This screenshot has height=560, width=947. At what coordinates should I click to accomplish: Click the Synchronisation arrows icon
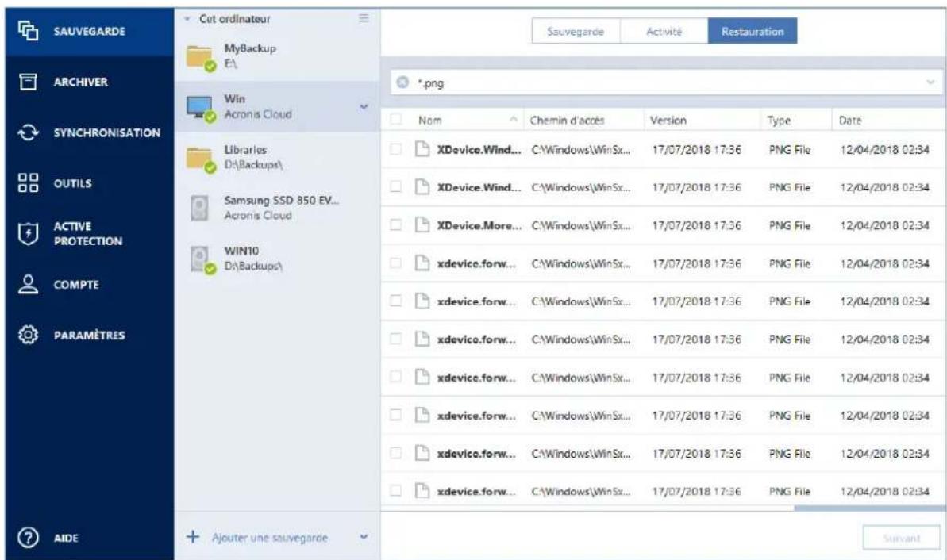pyautogui.click(x=29, y=132)
